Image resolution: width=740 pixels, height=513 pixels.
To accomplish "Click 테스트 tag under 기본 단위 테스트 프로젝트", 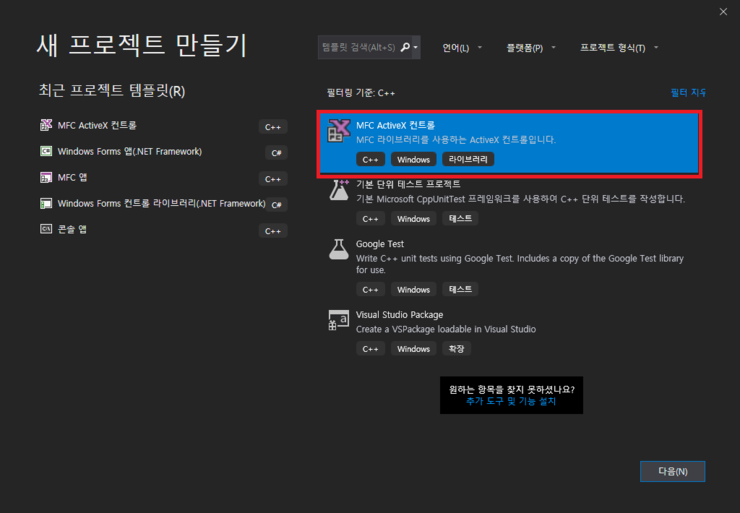I will (460, 219).
